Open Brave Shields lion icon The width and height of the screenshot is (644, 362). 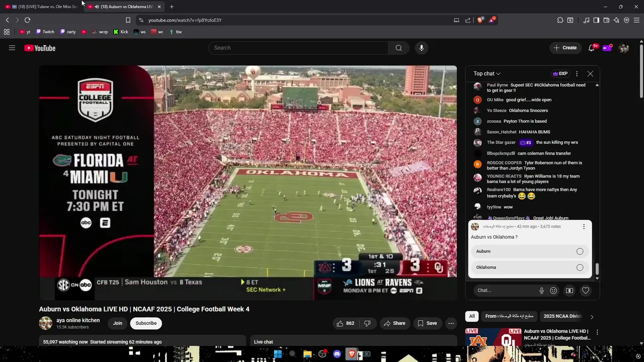480,20
